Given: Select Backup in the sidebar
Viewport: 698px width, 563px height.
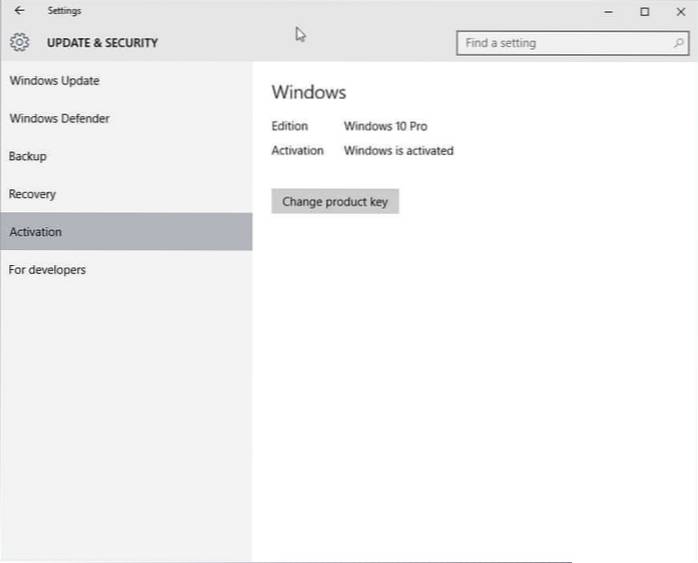Looking at the screenshot, I should tap(28, 157).
